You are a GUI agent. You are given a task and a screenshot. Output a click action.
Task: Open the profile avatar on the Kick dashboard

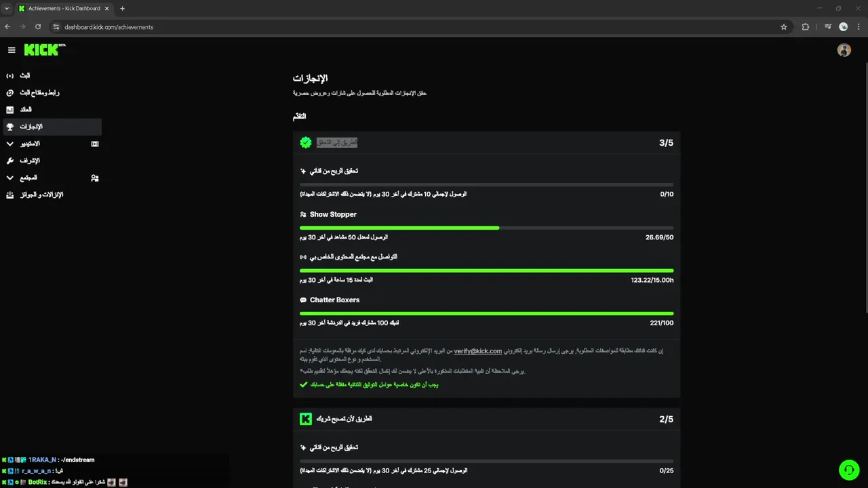[844, 50]
